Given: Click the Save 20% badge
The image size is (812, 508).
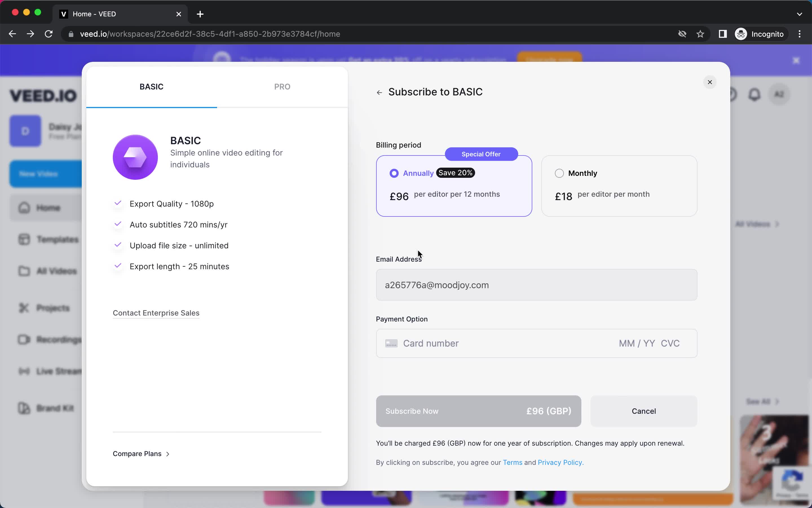Looking at the screenshot, I should [x=455, y=173].
